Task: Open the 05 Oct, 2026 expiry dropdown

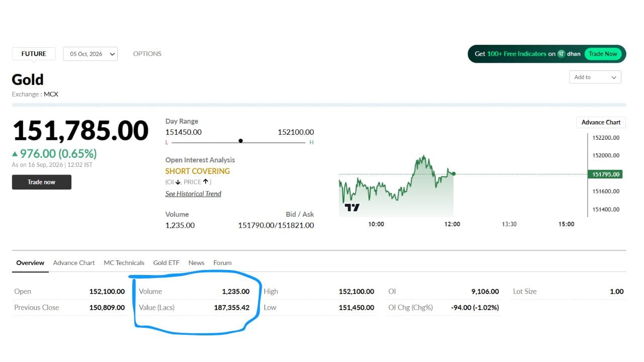Action: click(91, 54)
